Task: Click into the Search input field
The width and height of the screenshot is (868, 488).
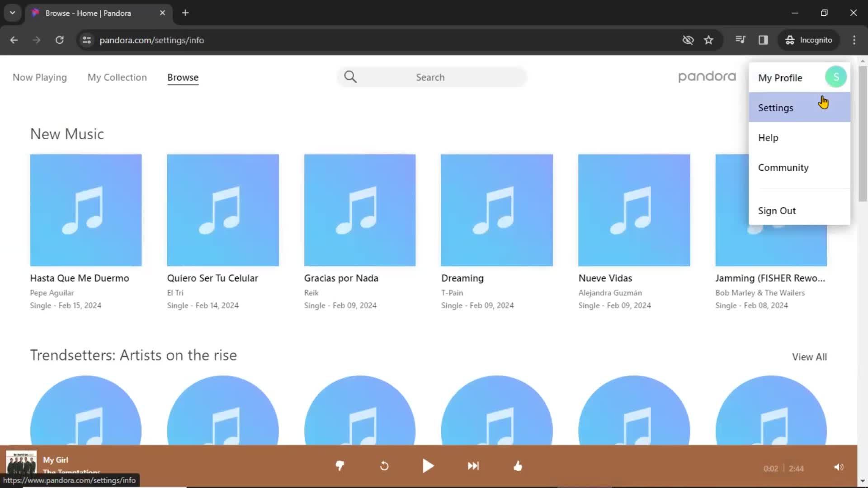Action: click(432, 77)
